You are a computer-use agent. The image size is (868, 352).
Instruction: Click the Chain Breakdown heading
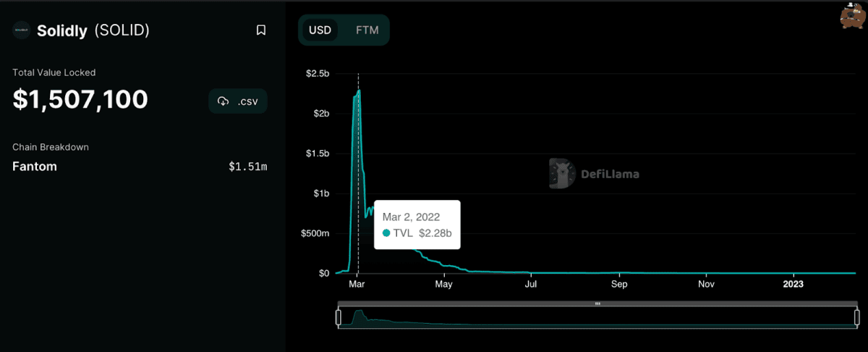coord(51,147)
